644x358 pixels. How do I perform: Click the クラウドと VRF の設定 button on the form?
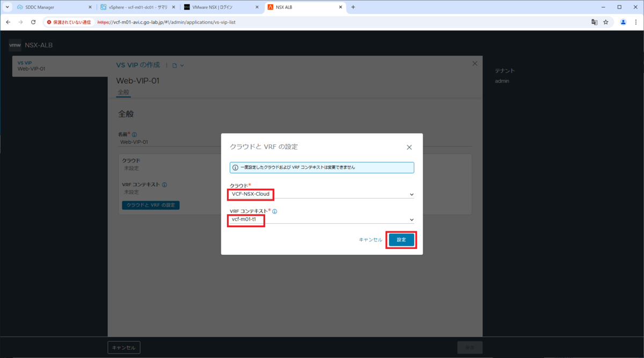(x=151, y=205)
